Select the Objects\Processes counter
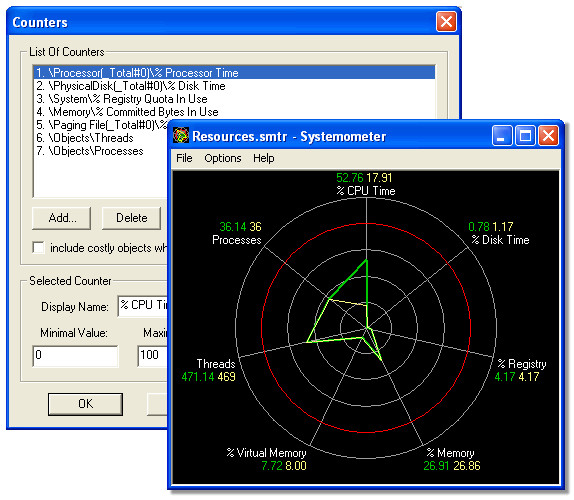Image resolution: width=574 pixels, height=500 pixels. pos(90,151)
